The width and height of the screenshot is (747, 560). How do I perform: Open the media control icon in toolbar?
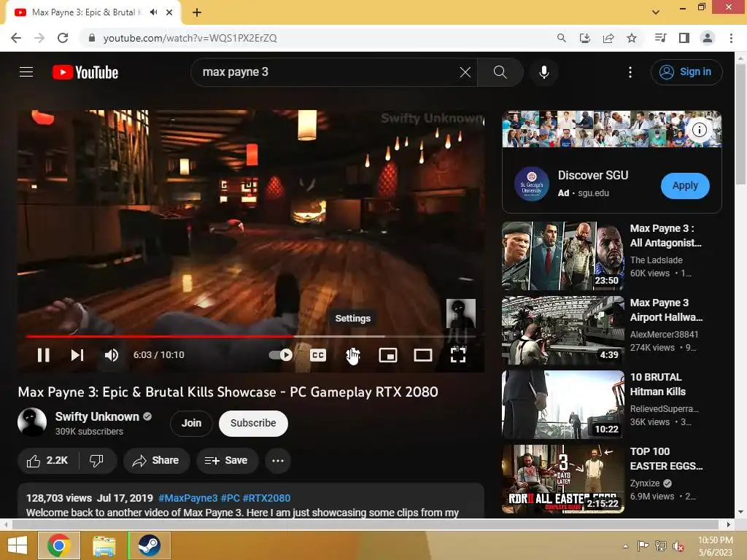tap(660, 38)
